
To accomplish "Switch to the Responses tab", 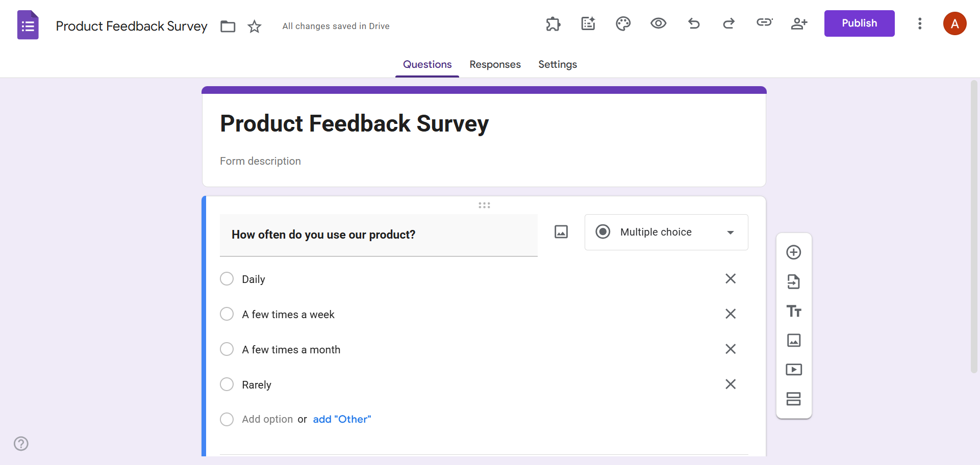I will pyautogui.click(x=495, y=65).
